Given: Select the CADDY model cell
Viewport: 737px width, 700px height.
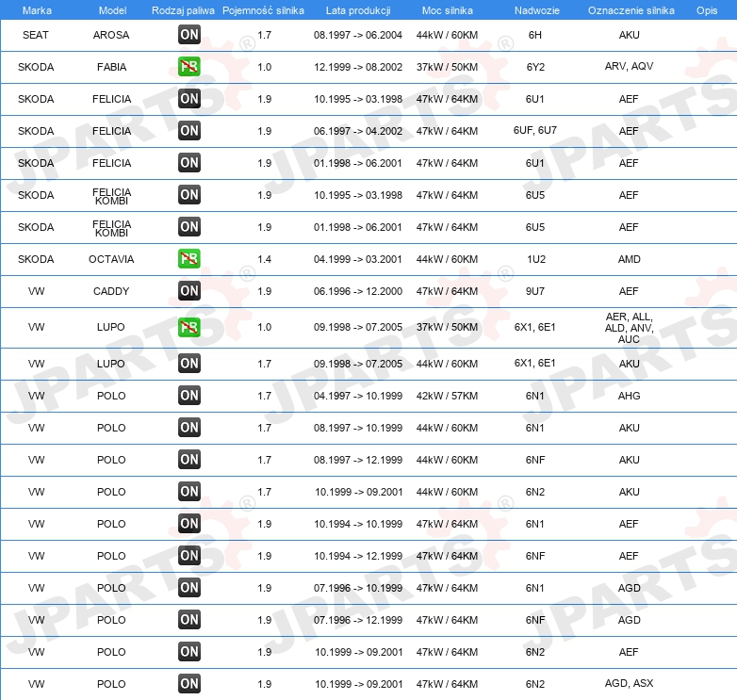Looking at the screenshot, I should 111,291.
